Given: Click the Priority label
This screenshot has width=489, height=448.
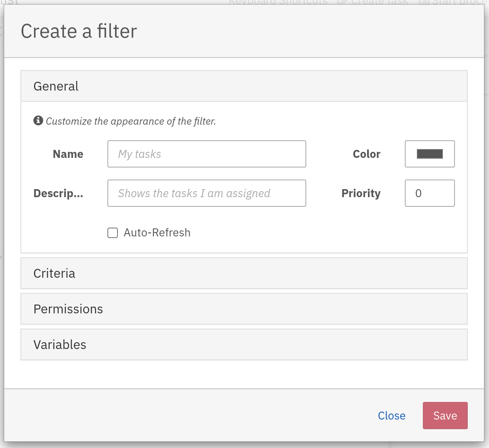Looking at the screenshot, I should (360, 193).
